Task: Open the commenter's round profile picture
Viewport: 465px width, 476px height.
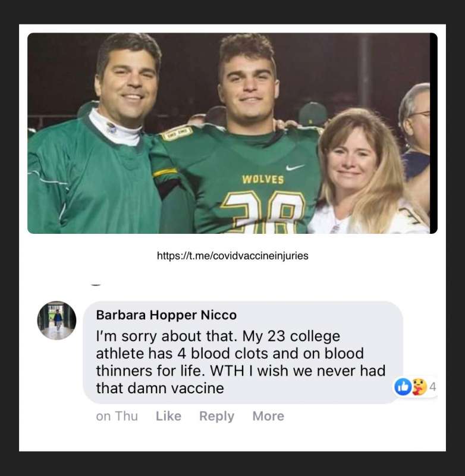Action: pyautogui.click(x=56, y=320)
